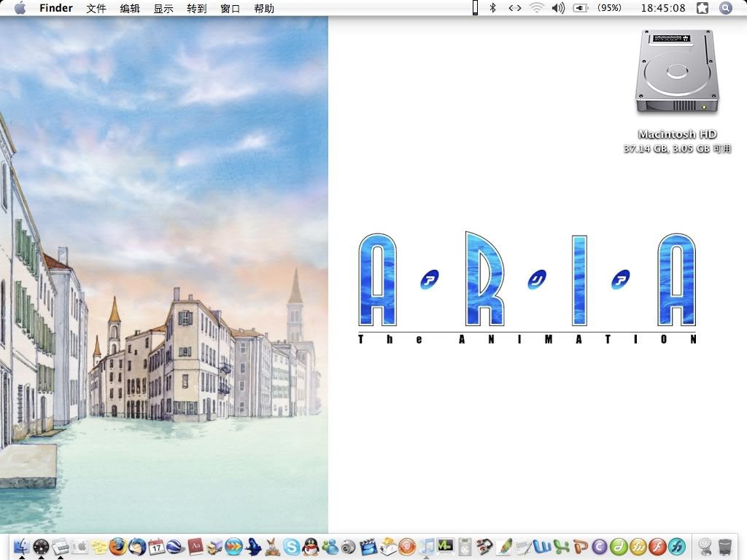Click the volume speaker icon
This screenshot has width=747, height=560.
coord(558,7)
